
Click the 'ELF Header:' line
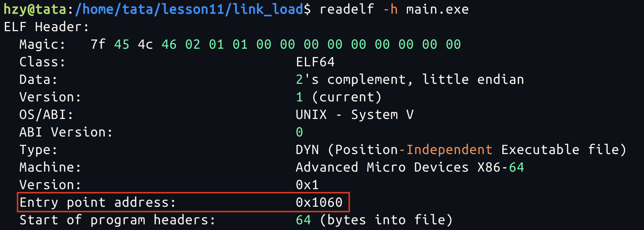tap(47, 27)
